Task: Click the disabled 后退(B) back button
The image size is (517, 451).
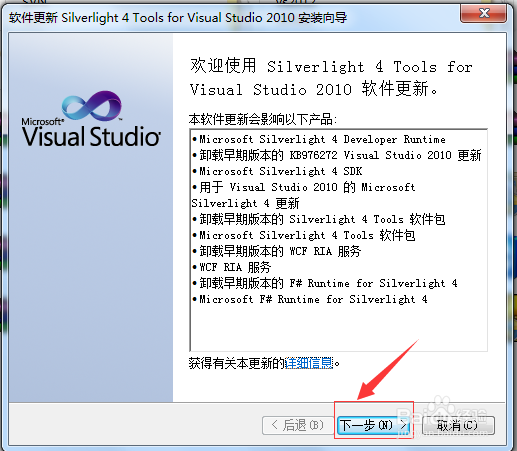Action: tap(298, 425)
